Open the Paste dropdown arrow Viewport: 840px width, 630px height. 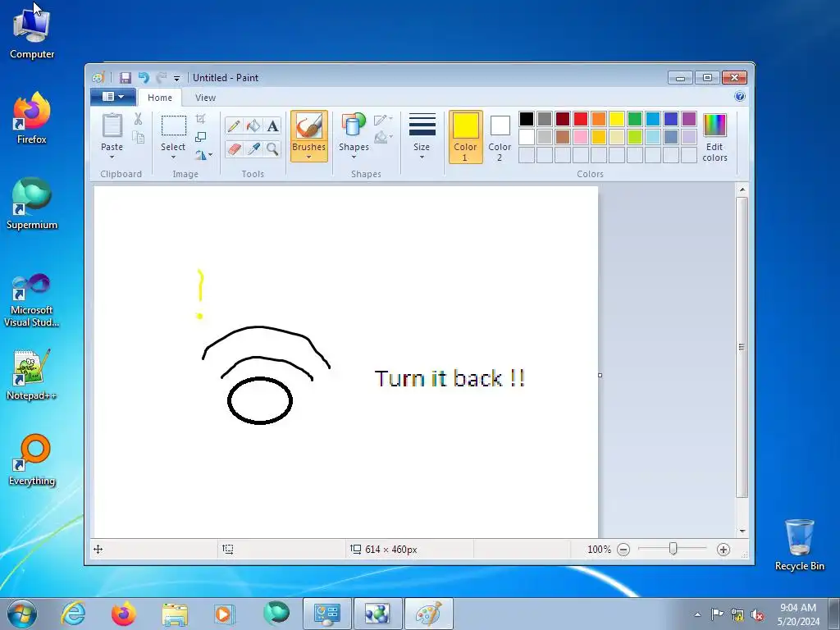pyautogui.click(x=112, y=157)
